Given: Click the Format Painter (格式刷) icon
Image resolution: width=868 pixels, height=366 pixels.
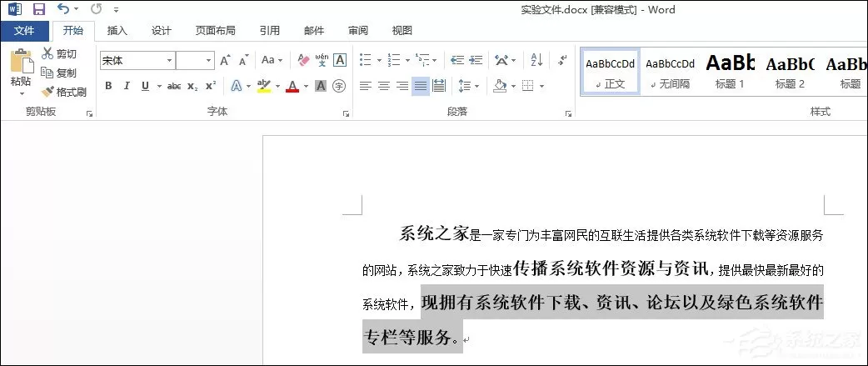Looking at the screenshot, I should pyautogui.click(x=47, y=92).
